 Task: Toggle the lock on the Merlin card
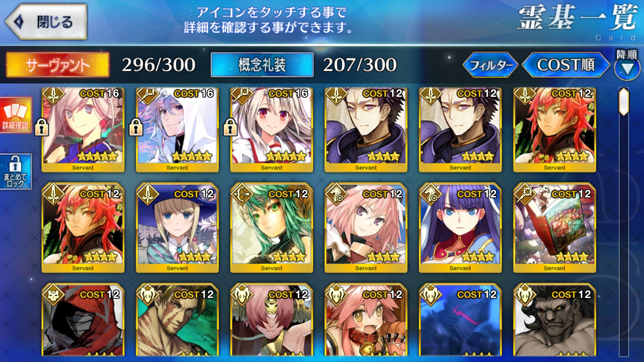coord(136,127)
